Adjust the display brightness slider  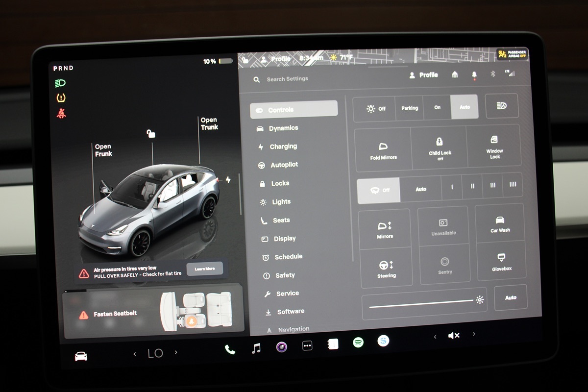point(420,303)
